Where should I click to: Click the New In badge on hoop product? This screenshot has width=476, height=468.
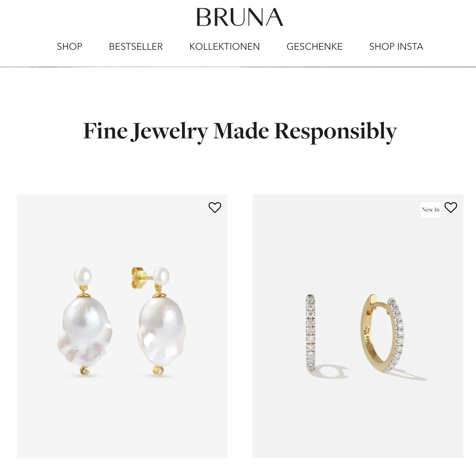pyautogui.click(x=430, y=210)
